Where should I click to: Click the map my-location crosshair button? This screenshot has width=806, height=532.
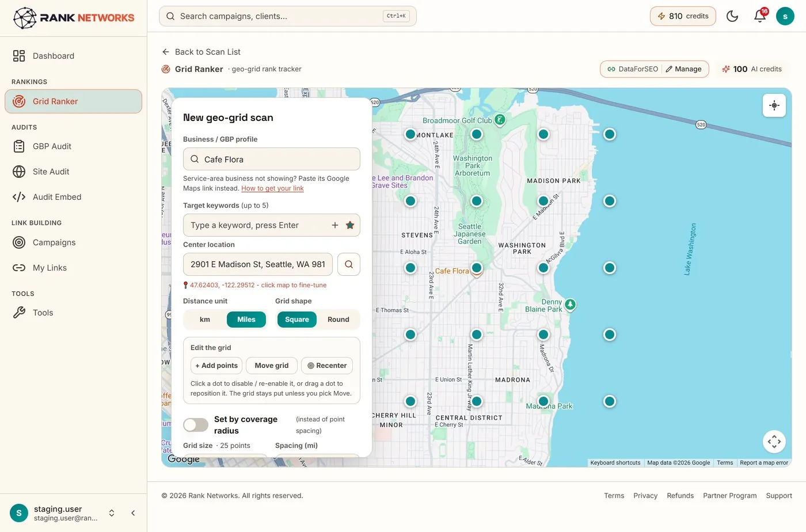pyautogui.click(x=774, y=105)
